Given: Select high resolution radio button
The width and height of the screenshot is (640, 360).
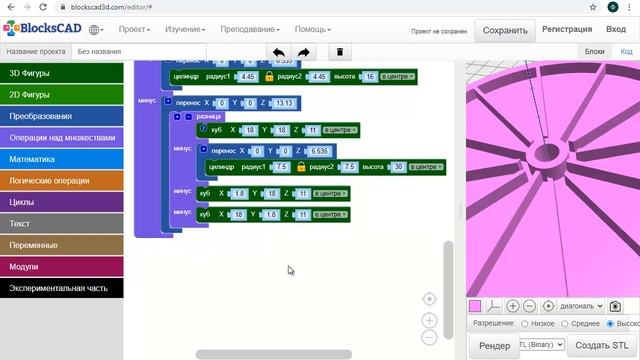Looking at the screenshot, I should click(610, 324).
